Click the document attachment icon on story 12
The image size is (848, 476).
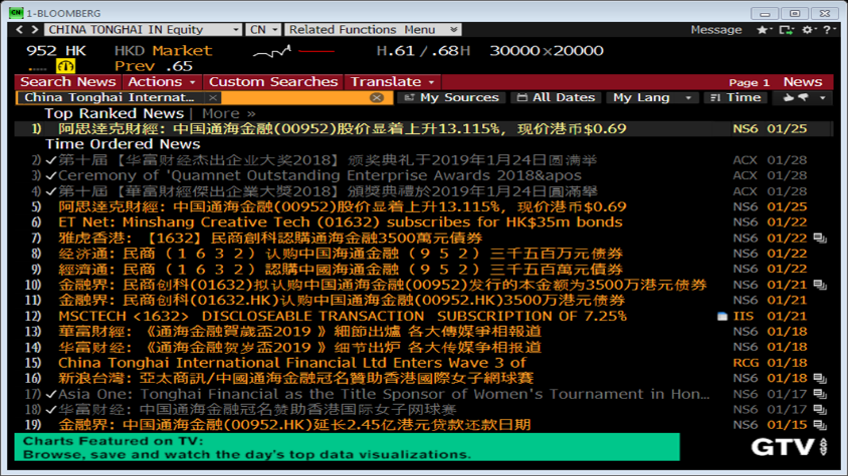point(722,316)
